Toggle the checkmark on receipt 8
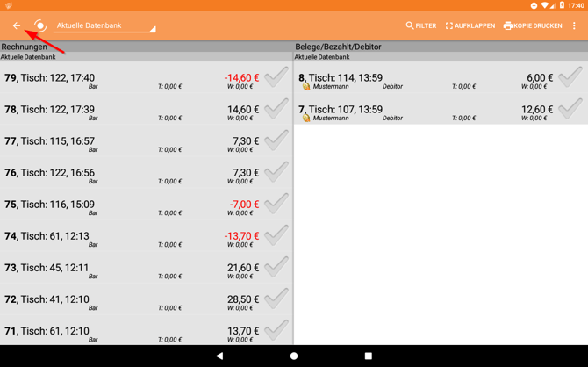588x367 pixels. click(x=570, y=78)
